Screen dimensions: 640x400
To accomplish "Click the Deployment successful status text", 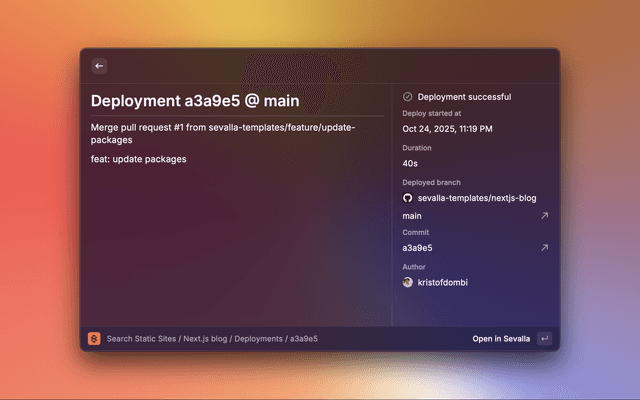I will coord(464,97).
